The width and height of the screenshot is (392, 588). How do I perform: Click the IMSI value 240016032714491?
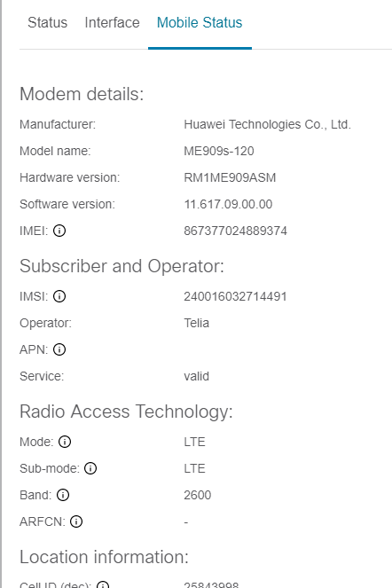235,296
